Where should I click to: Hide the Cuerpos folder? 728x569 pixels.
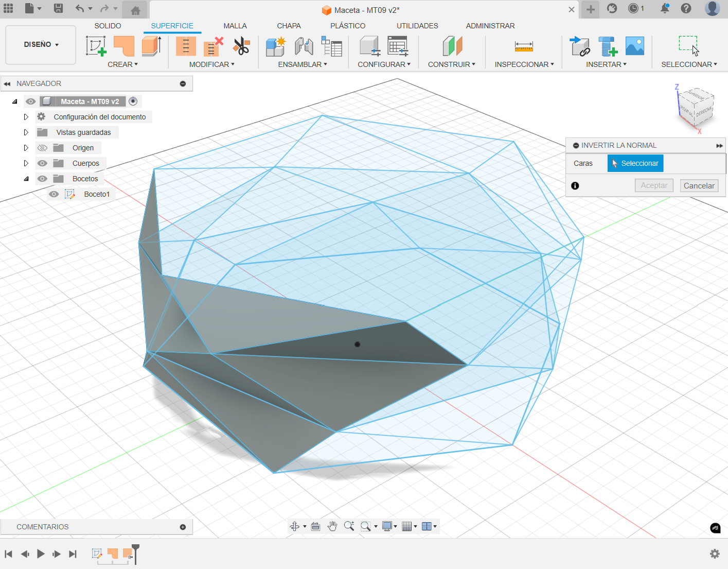42,163
